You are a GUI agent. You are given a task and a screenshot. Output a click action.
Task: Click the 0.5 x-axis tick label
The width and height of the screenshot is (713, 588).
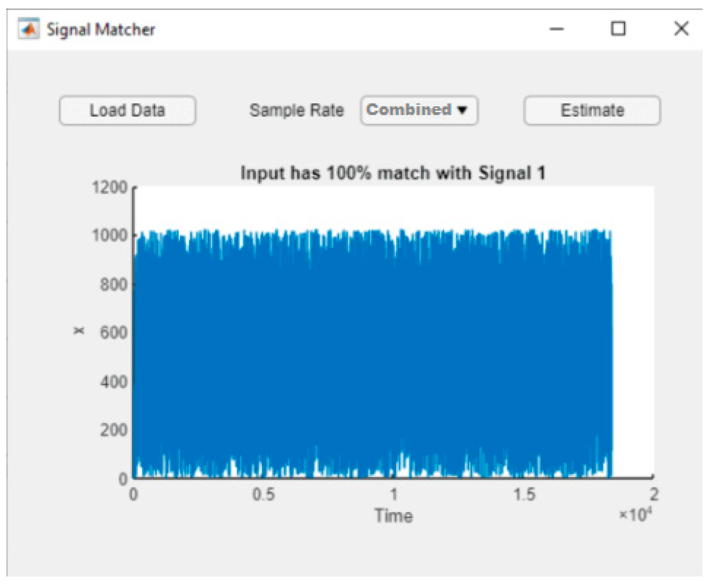click(x=264, y=495)
